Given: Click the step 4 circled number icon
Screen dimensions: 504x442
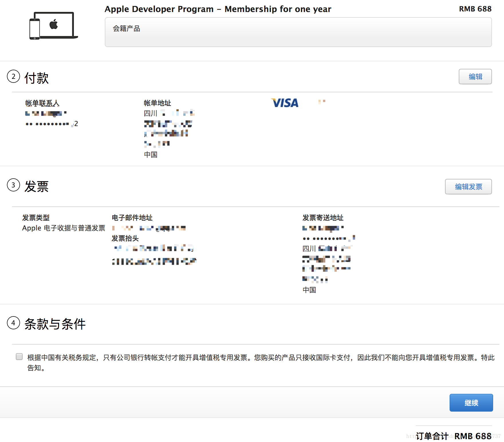Looking at the screenshot, I should [13, 323].
